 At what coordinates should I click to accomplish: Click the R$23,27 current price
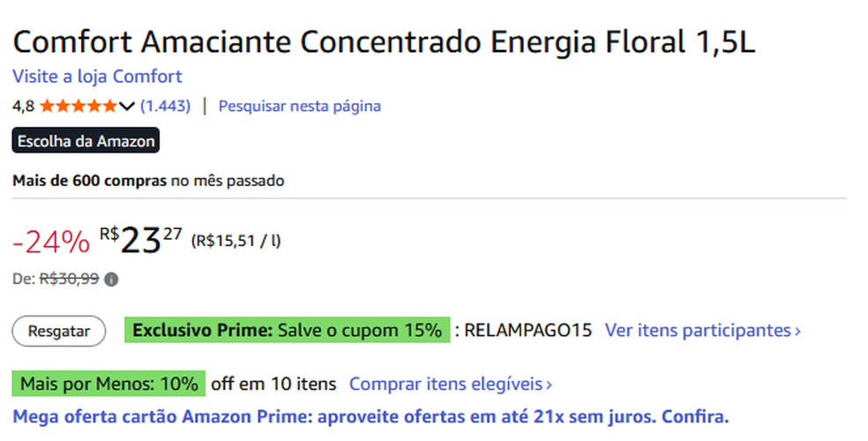click(141, 241)
